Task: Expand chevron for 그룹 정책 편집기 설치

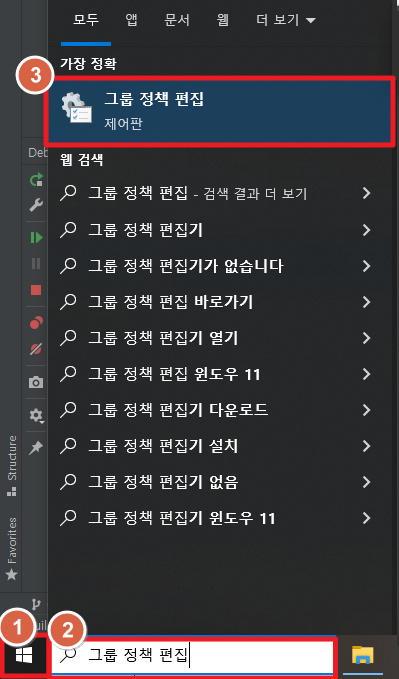Action: [x=367, y=446]
